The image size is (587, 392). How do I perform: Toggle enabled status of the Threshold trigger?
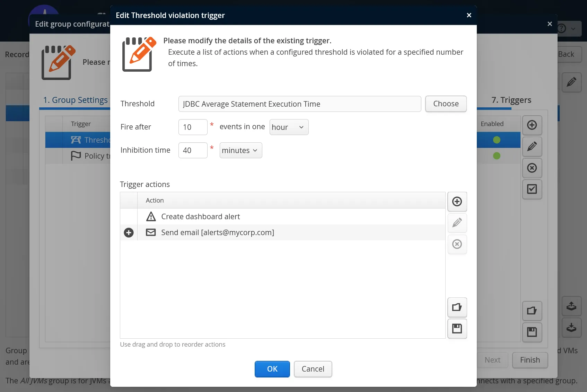497,140
